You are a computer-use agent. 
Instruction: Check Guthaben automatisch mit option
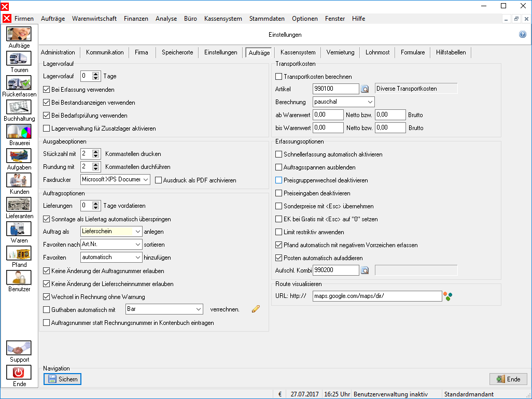[x=47, y=309]
